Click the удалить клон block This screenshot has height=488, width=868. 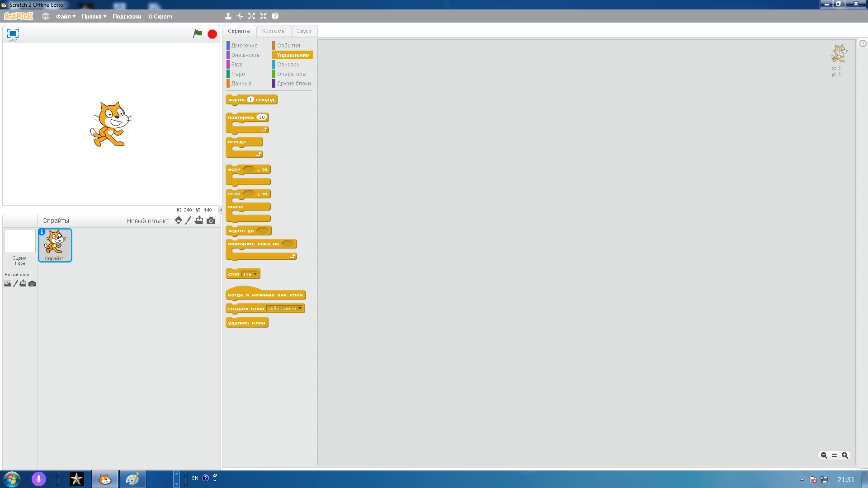point(247,323)
